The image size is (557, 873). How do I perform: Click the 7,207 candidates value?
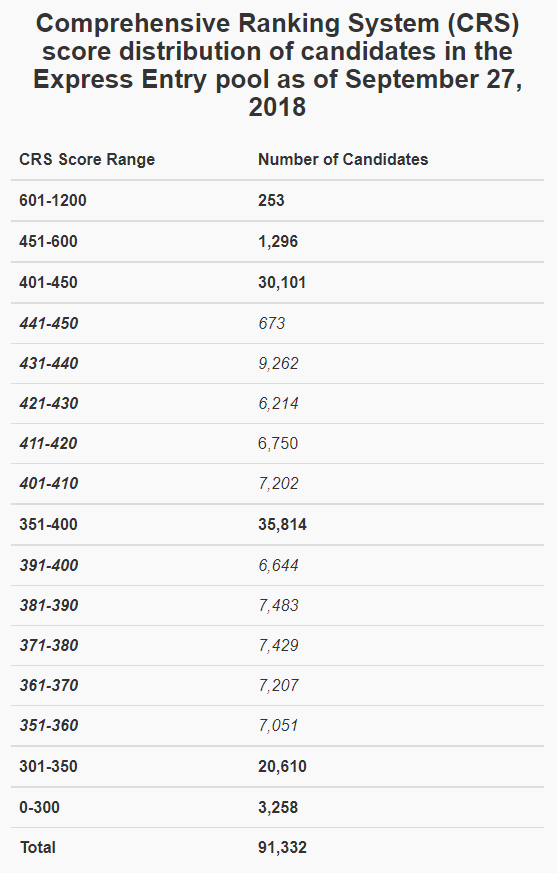tap(278, 685)
